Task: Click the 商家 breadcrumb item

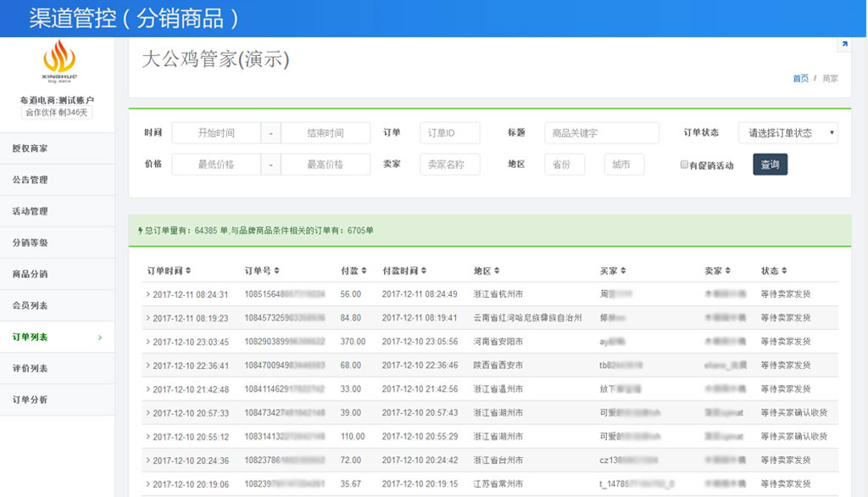Action: point(830,79)
